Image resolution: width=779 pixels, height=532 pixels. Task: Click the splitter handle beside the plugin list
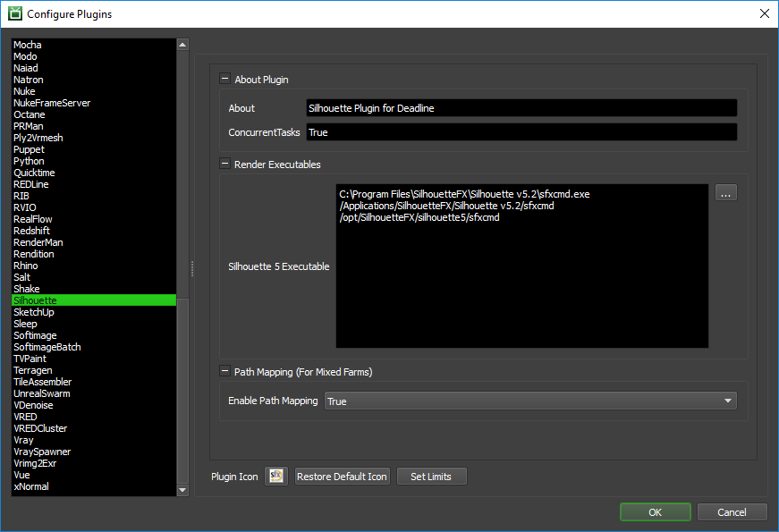pyautogui.click(x=192, y=268)
